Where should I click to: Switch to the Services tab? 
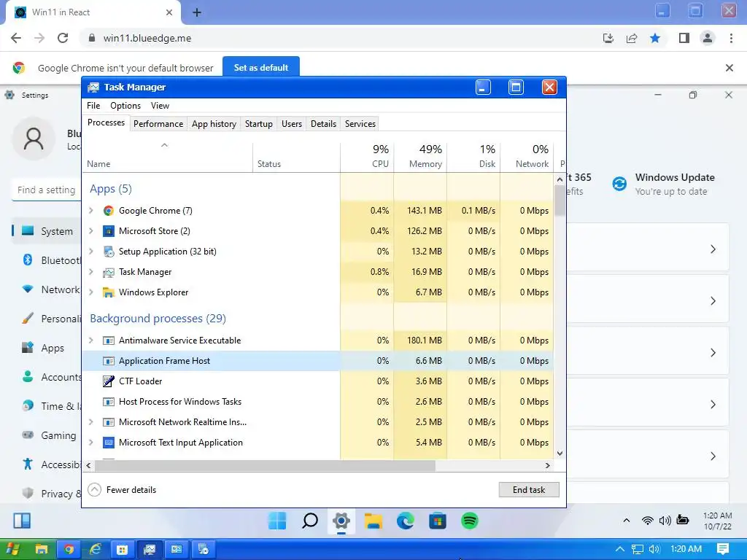click(360, 124)
